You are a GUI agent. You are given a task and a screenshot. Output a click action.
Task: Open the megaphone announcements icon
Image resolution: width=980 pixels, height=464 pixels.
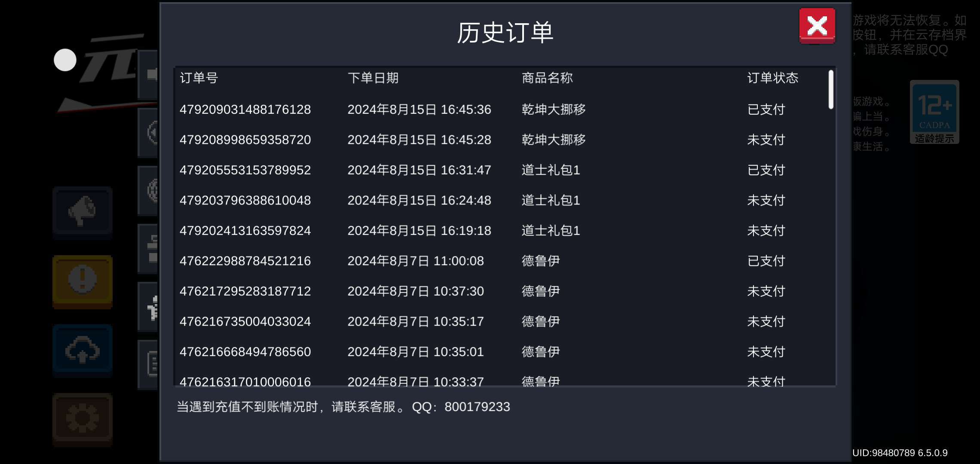coord(83,211)
